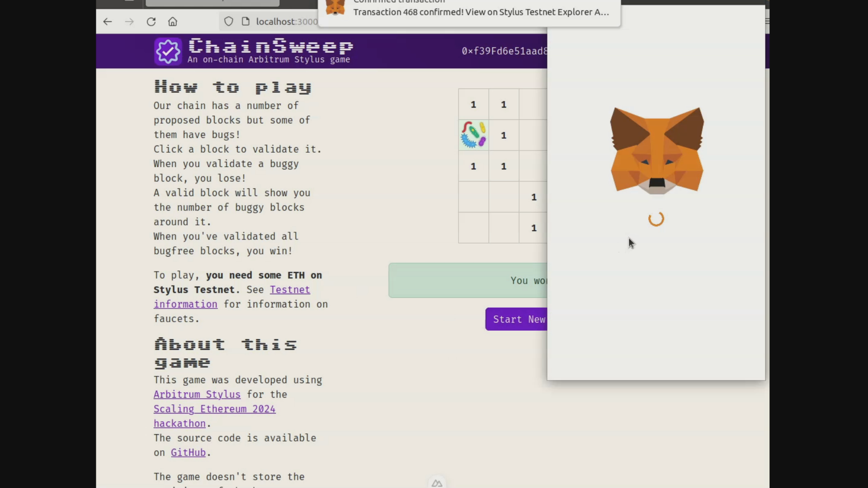Click the Nuxt devtools icon at bottom
Screen dimensions: 868x488
pos(437,483)
